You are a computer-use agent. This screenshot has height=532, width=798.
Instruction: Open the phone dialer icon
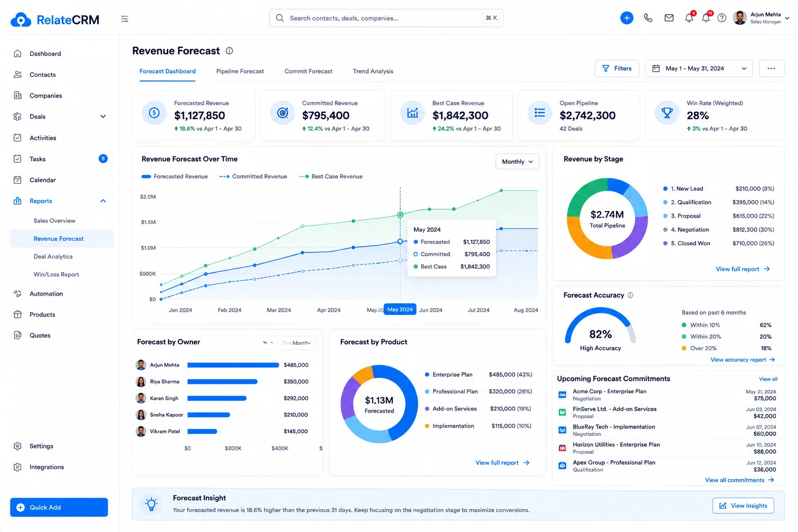[648, 18]
